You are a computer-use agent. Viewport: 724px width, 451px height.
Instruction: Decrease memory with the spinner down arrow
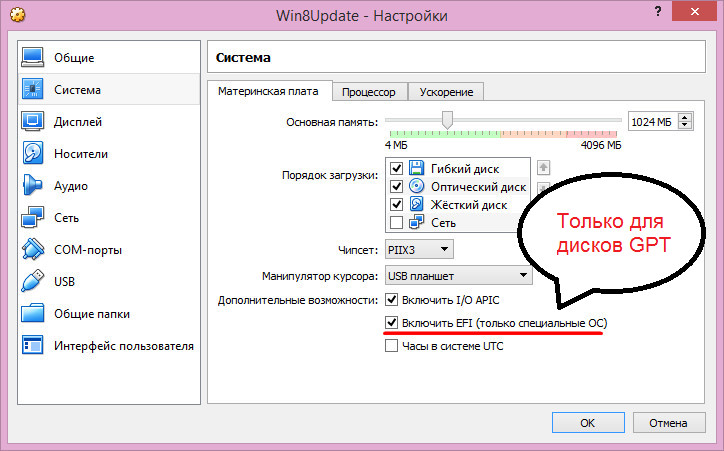tap(685, 126)
